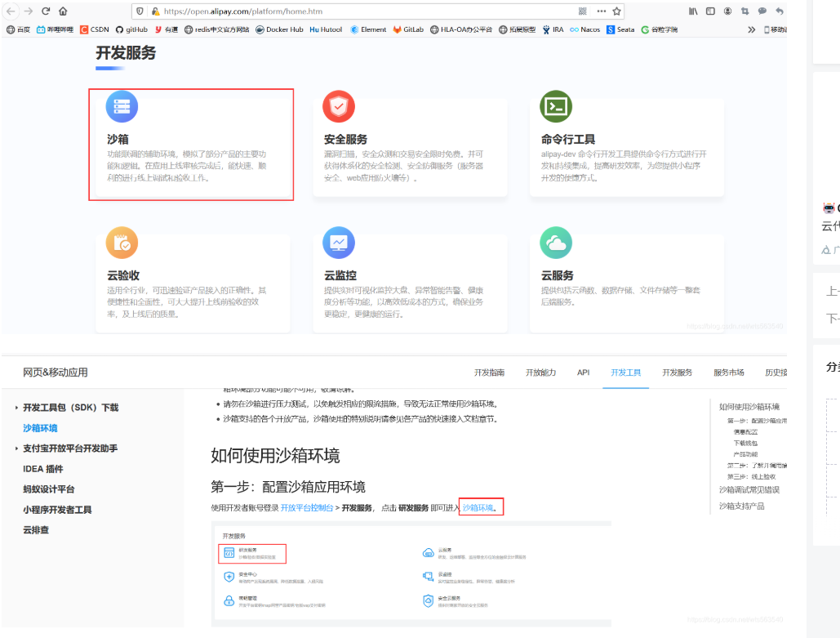Open the CSDN bookmark

click(95, 29)
